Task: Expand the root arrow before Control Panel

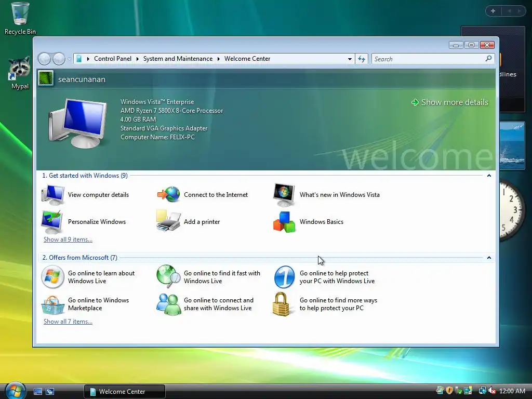Action: coord(88,59)
